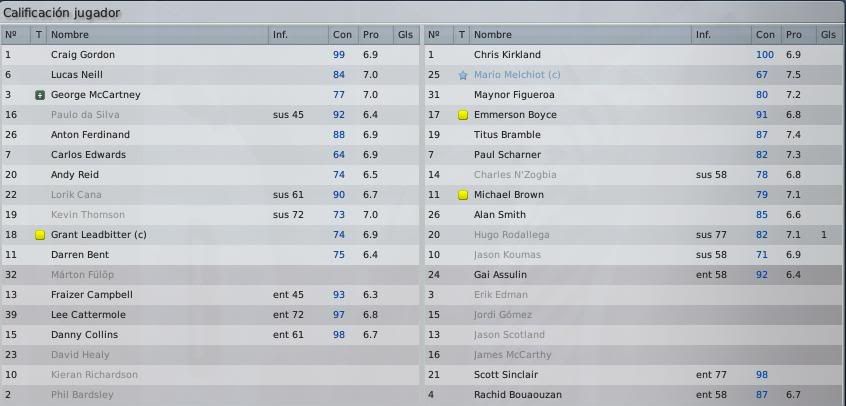Click the injury icon next to George McCartney

click(x=39, y=95)
